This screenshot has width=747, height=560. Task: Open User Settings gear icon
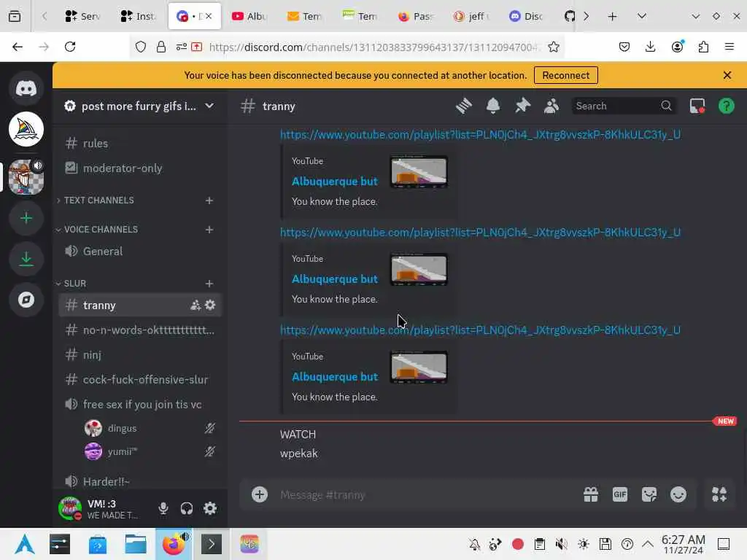coord(210,508)
